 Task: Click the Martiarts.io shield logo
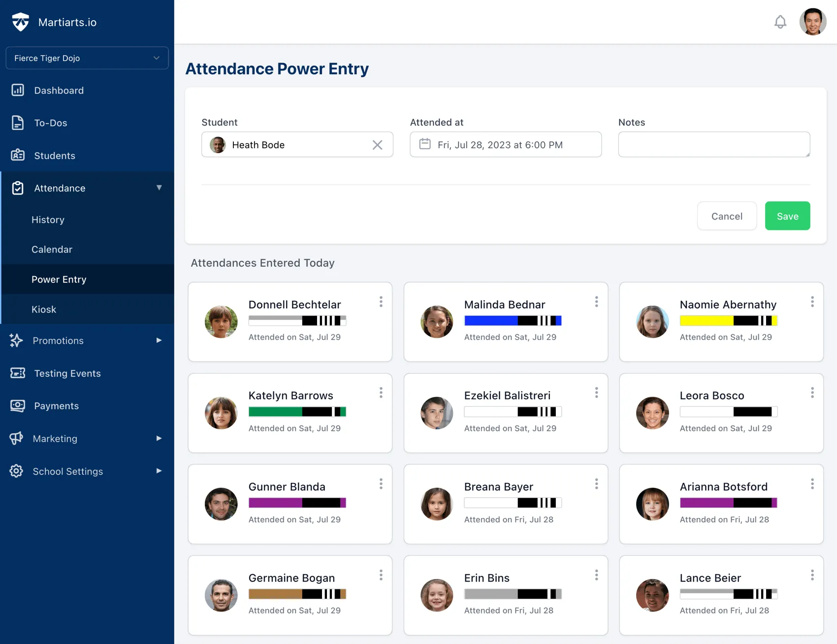(20, 22)
